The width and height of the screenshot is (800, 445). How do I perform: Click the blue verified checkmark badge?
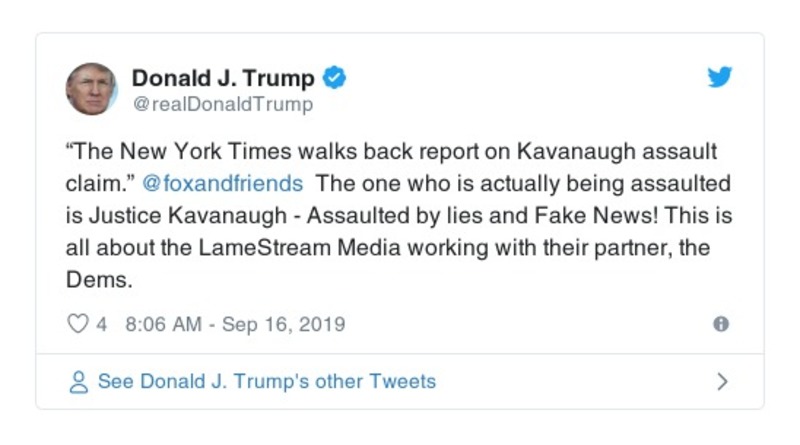click(335, 78)
